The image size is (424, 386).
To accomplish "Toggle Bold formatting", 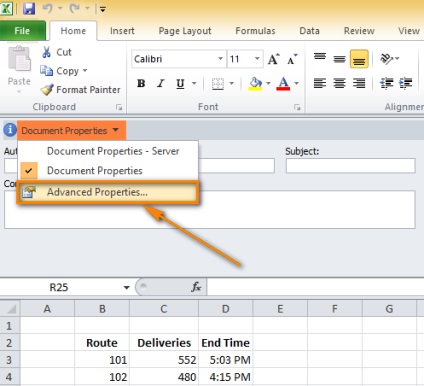I will point(141,83).
